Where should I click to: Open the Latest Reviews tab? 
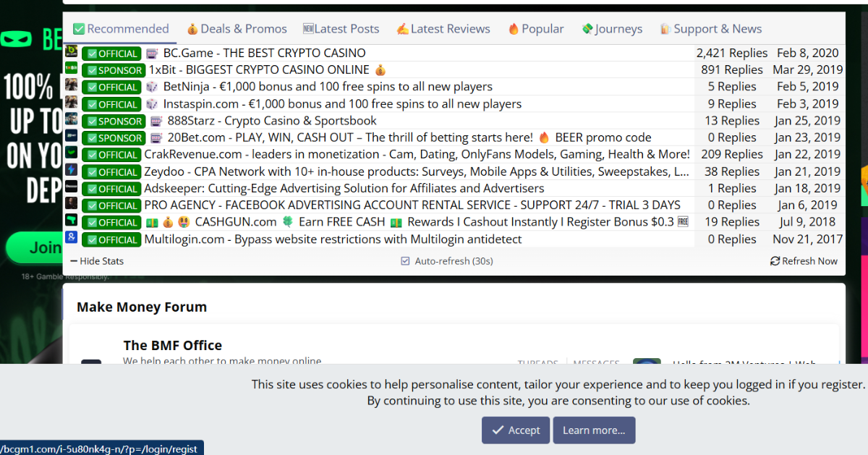[x=443, y=29]
